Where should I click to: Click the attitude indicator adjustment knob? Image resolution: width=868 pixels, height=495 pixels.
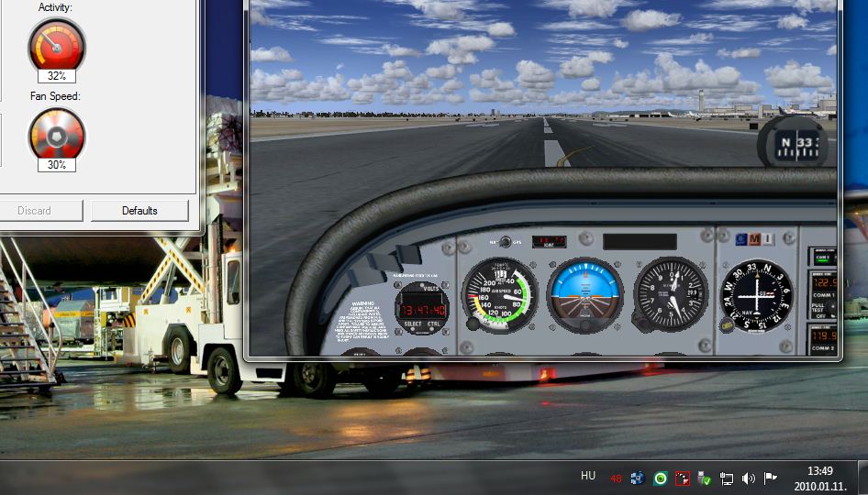[585, 325]
